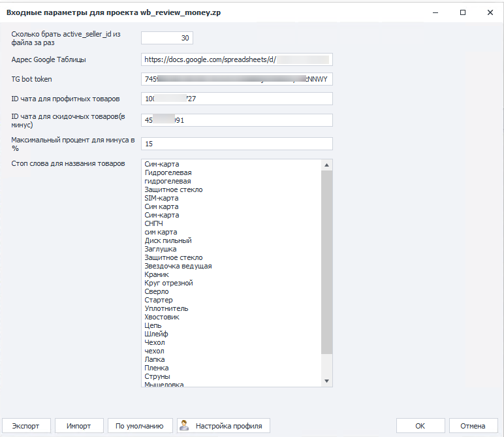Screen dimensions: 504x437
Task: Click the maximum minus percent field showing 15
Action: (x=237, y=144)
